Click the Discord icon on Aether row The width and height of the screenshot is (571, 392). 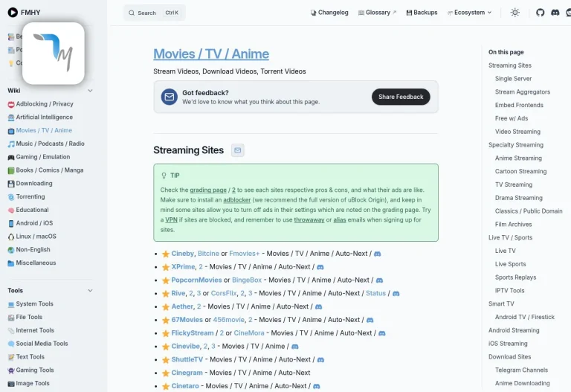tap(319, 306)
